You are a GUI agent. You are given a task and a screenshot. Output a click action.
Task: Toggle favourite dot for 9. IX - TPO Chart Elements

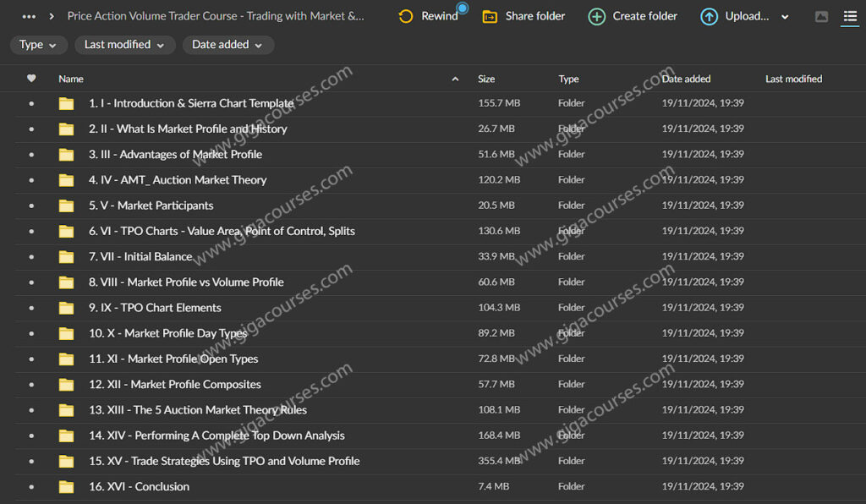click(31, 308)
